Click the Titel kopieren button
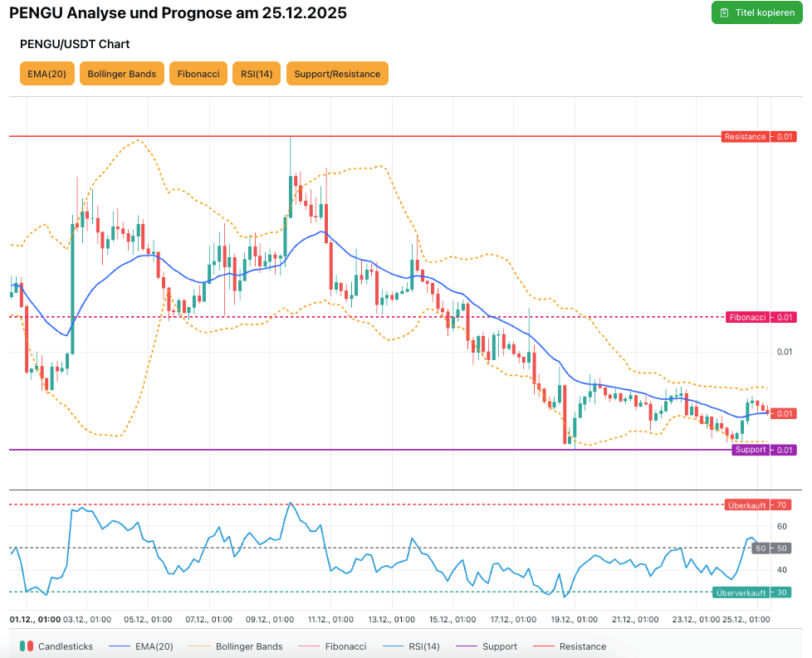Image resolution: width=812 pixels, height=658 pixels. point(757,12)
